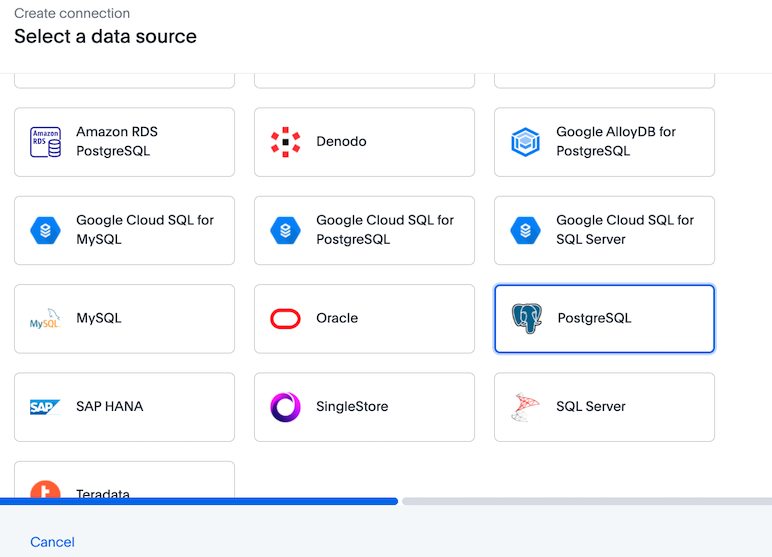Select the Teradata label text
Viewport: 772px width, 557px height.
[103, 493]
